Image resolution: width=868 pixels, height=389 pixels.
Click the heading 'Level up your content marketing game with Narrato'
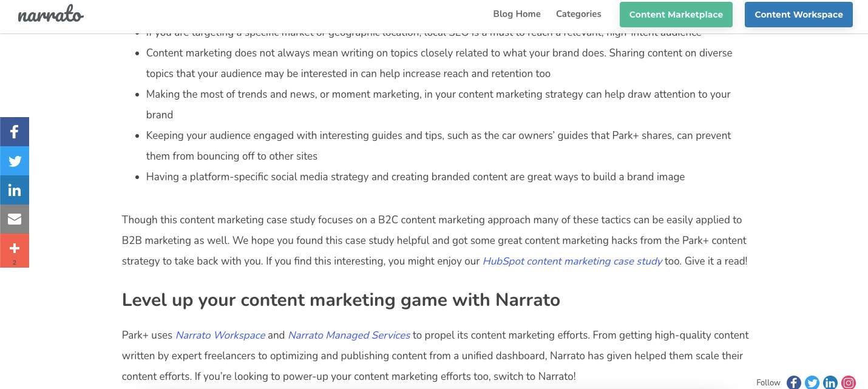[341, 300]
